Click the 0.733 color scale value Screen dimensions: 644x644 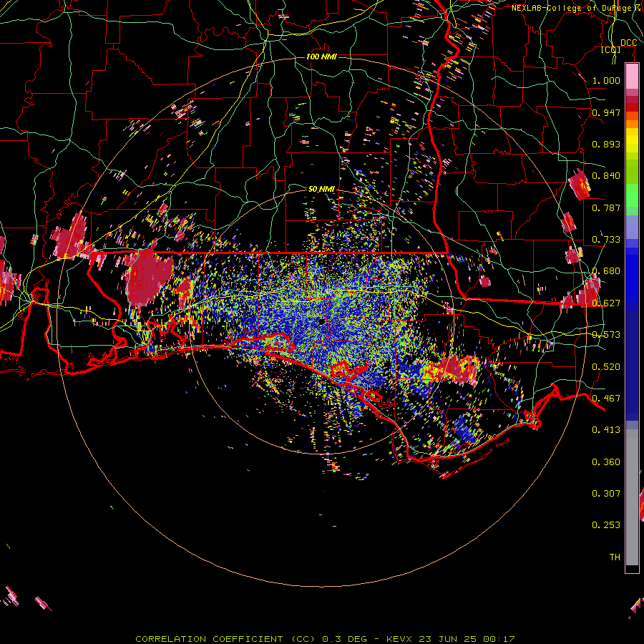(x=606, y=240)
